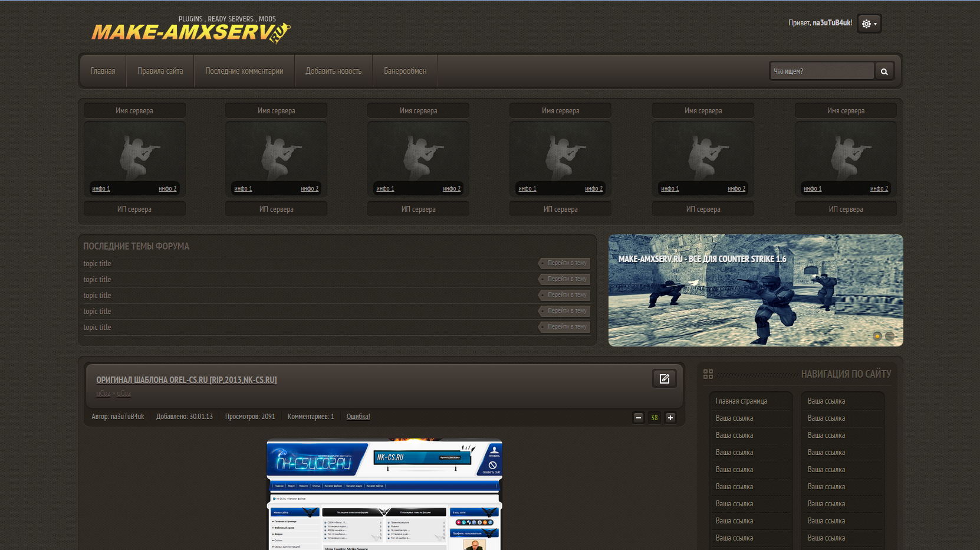This screenshot has height=550, width=980.
Task: Decrease rating with minus button
Action: (638, 418)
